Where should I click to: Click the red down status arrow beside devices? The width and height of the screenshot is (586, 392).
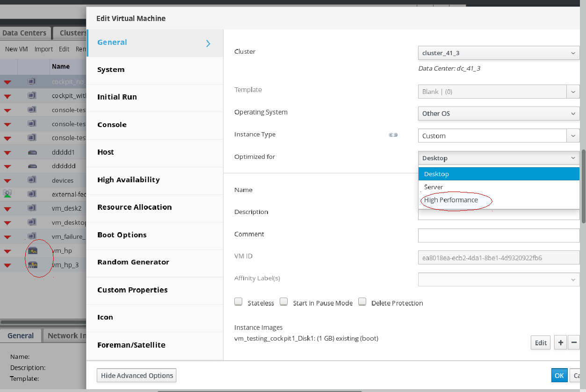pyautogui.click(x=7, y=180)
